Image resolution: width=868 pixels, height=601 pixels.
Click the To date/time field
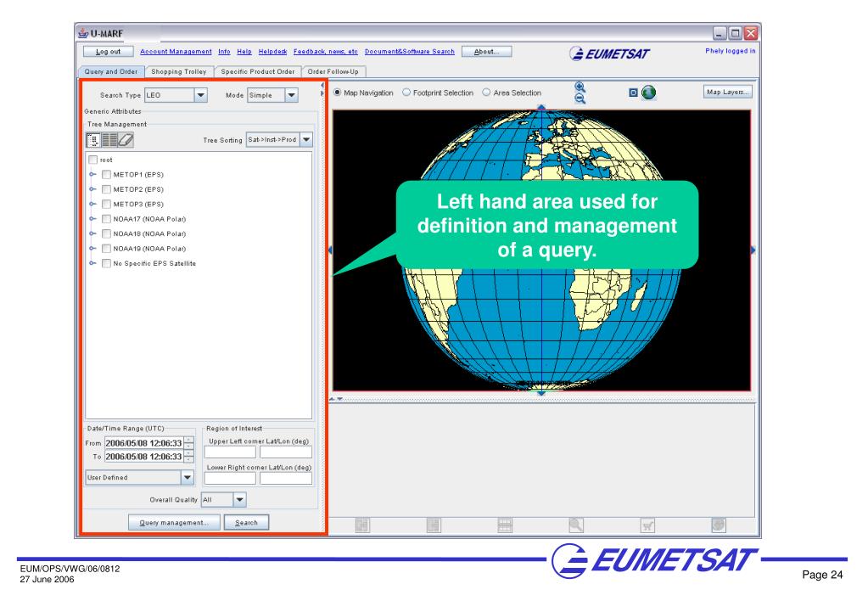(x=144, y=457)
